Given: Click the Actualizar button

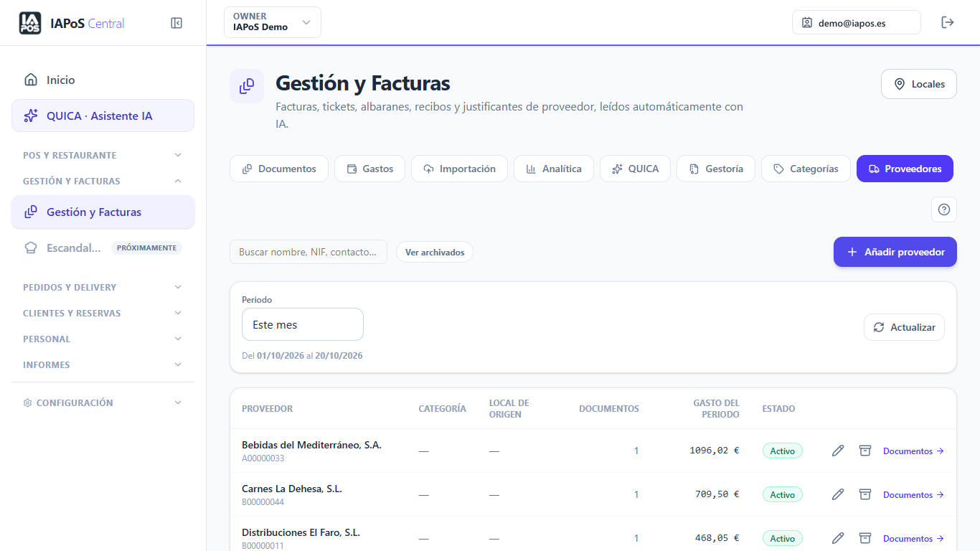Looking at the screenshot, I should [x=904, y=327].
